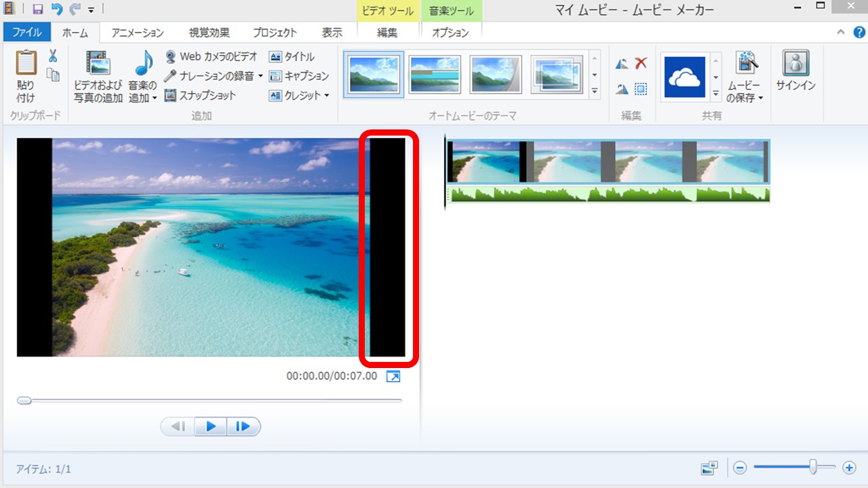Expand the sharing destinations gallery
The image size is (868, 488).
click(715, 94)
